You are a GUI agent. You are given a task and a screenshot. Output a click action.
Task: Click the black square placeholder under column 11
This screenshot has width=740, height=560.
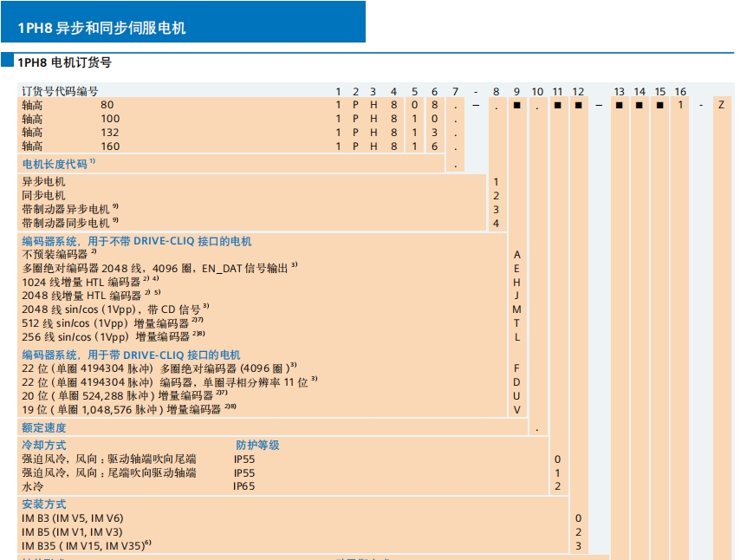click(558, 105)
